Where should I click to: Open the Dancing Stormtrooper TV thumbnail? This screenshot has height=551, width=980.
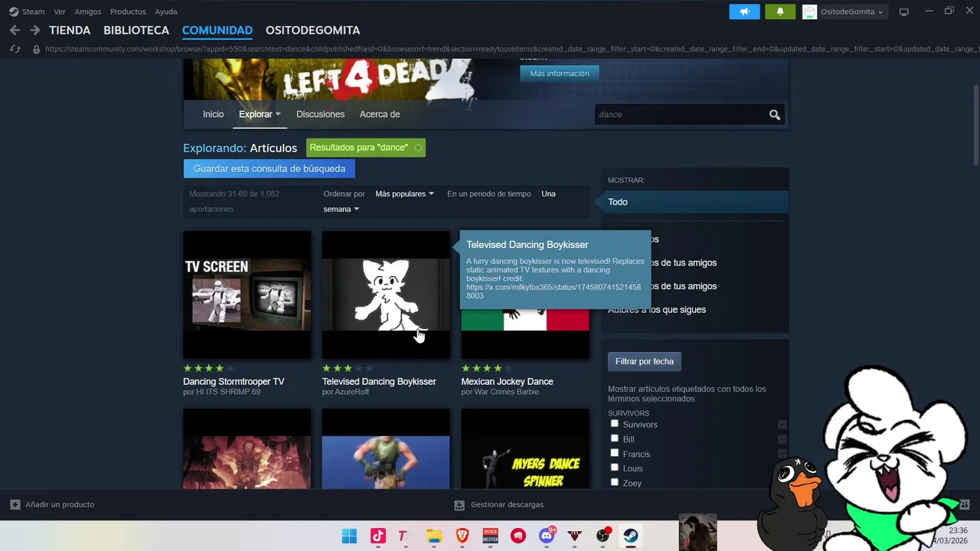click(x=247, y=295)
